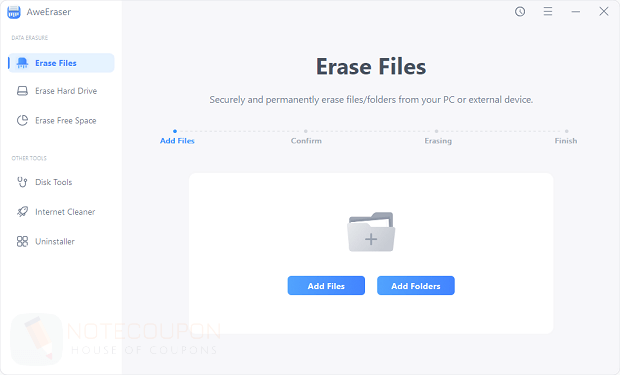Screen dimensions: 620x375
Task: Click the Add Folders button
Action: point(416,286)
